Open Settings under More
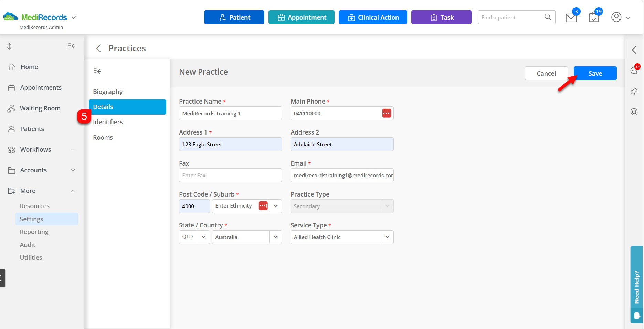The width and height of the screenshot is (644, 329). [x=47, y=219]
